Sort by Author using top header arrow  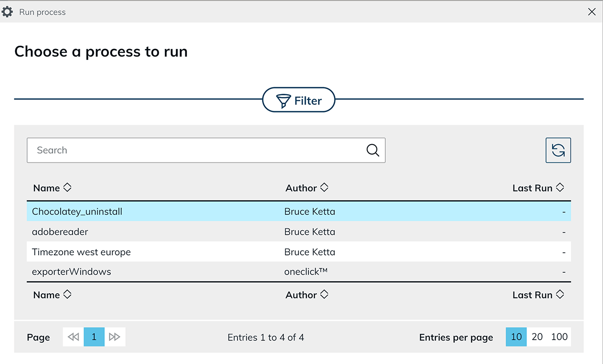pos(324,187)
